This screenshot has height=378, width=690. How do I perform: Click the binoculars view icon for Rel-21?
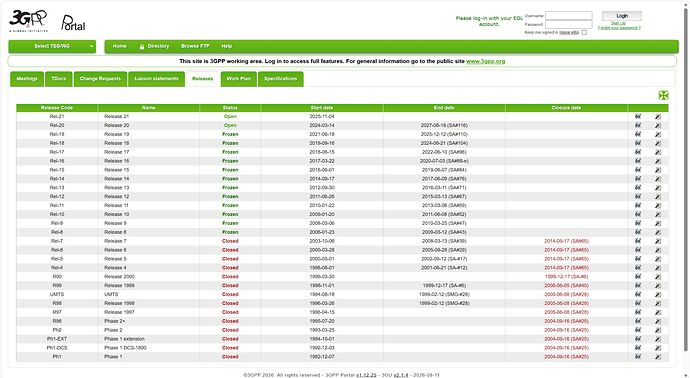638,117
